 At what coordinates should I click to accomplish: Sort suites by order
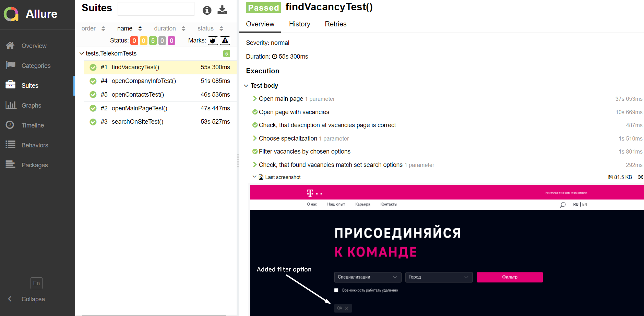click(x=93, y=28)
